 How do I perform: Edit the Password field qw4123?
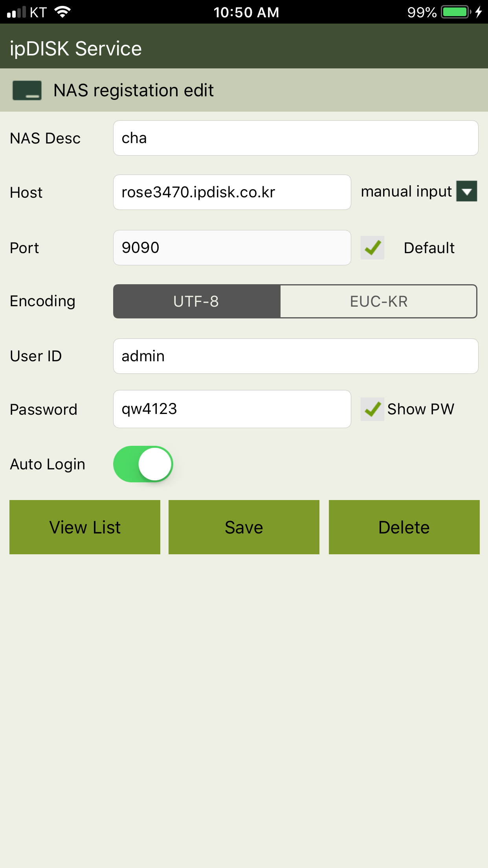click(x=232, y=409)
